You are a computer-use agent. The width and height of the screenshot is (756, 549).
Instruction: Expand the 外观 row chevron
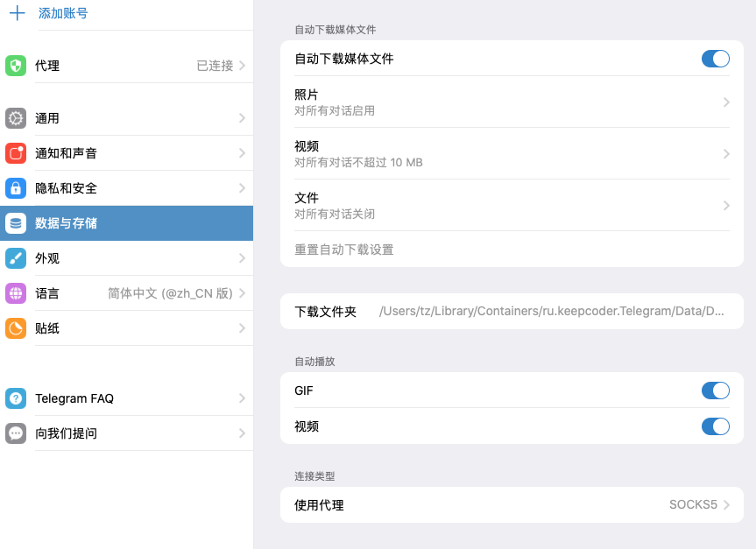(x=242, y=258)
